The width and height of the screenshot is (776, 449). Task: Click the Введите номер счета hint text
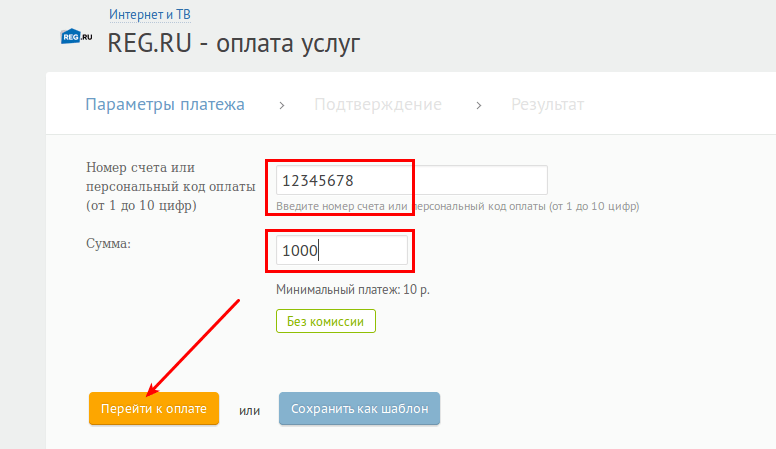tap(457, 206)
